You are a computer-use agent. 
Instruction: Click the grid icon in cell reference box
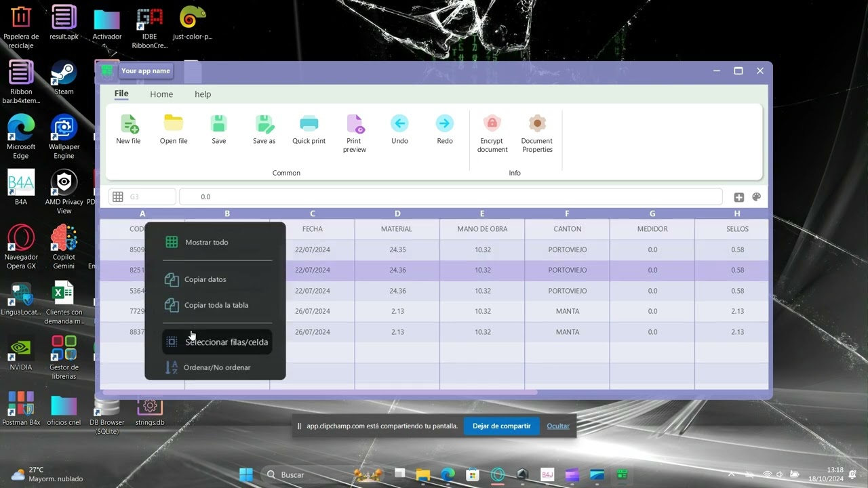click(118, 197)
